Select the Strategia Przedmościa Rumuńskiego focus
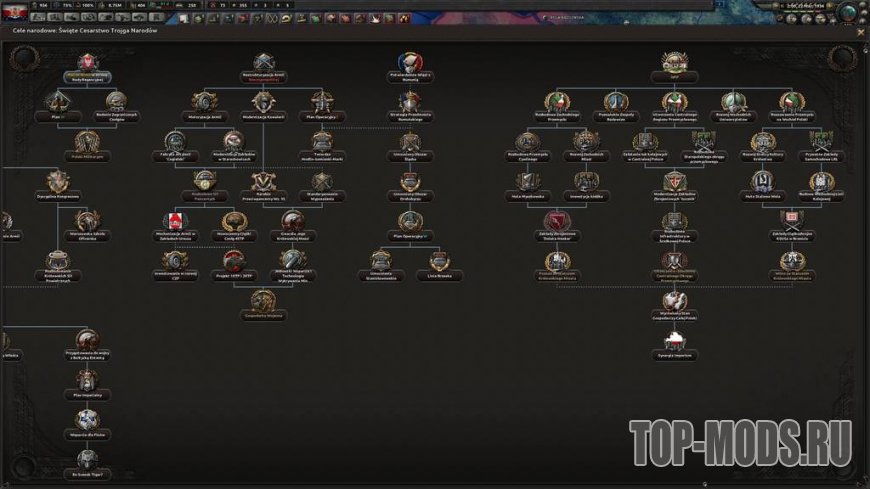The height and width of the screenshot is (489, 870). tap(409, 101)
